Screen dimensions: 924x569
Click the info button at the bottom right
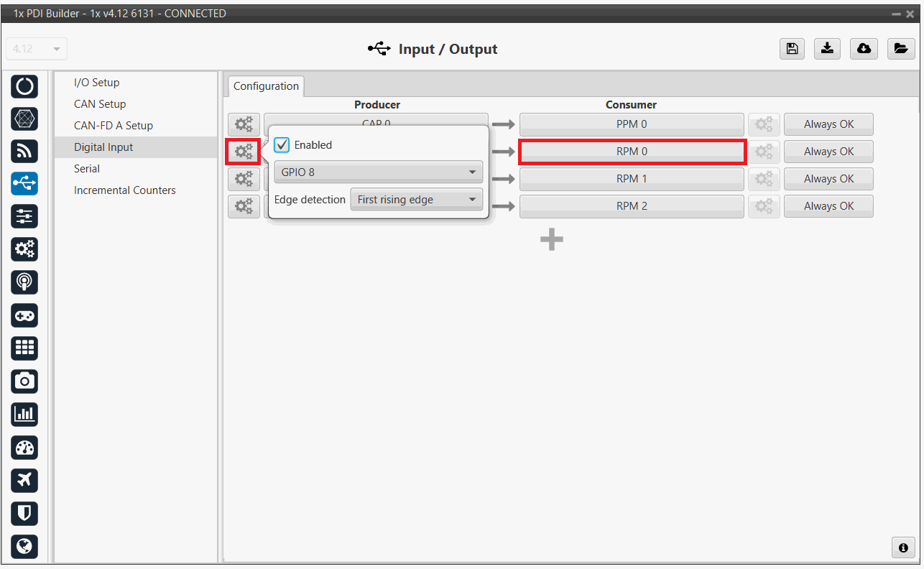pyautogui.click(x=903, y=547)
